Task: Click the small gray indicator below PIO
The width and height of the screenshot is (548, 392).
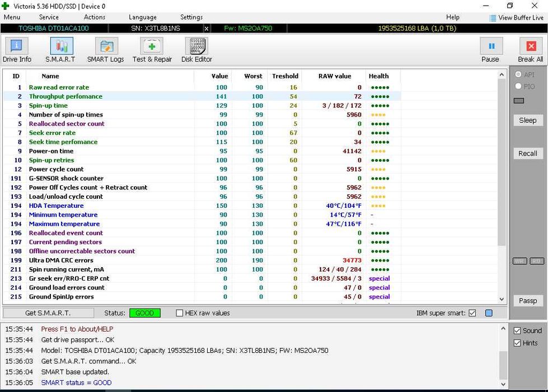Action: 519,101
